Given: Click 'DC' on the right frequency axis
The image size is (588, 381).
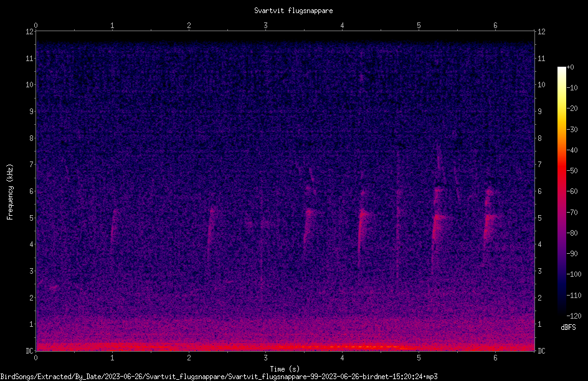Looking at the screenshot, I should [x=541, y=351].
